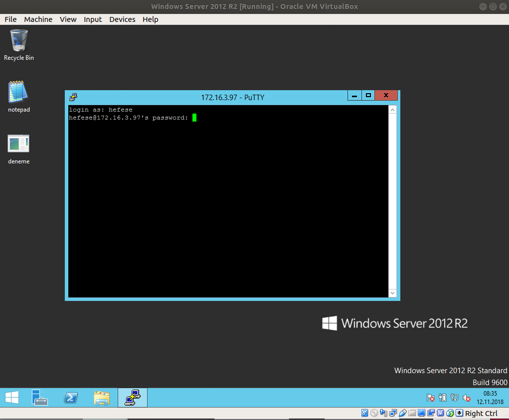Click PuTTY scrollbar down arrow
The height and width of the screenshot is (420, 509).
click(x=392, y=293)
